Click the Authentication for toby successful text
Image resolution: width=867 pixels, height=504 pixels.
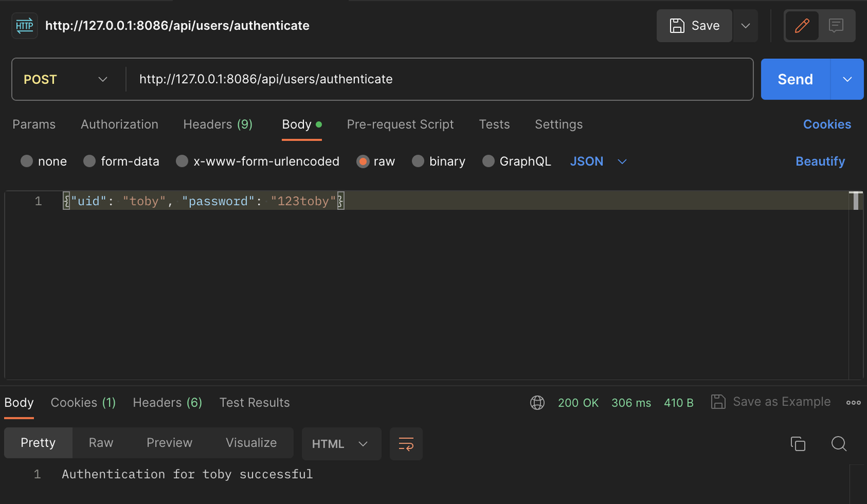coord(188,474)
